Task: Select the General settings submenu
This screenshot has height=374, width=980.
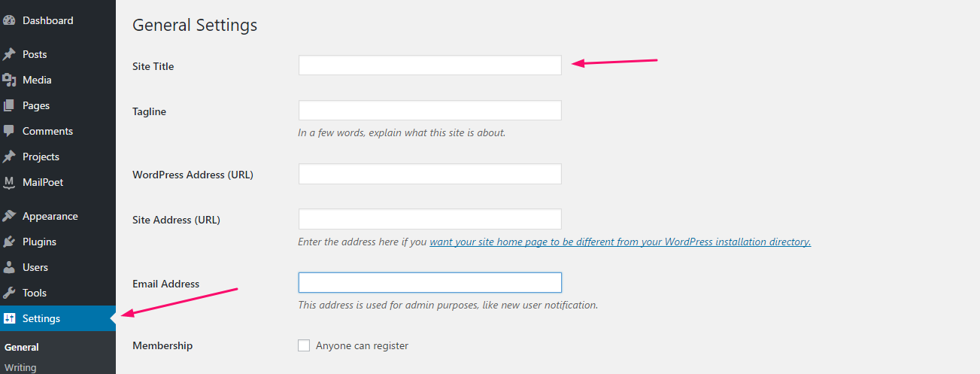Action: pyautogui.click(x=22, y=347)
